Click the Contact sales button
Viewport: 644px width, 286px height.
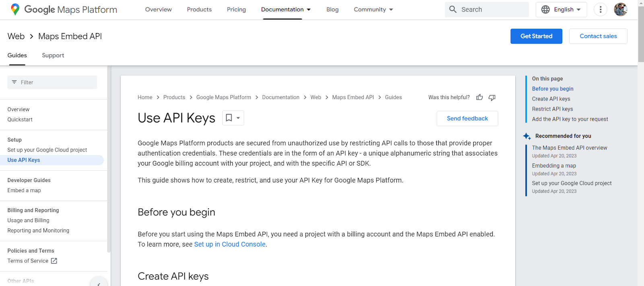[x=598, y=36]
